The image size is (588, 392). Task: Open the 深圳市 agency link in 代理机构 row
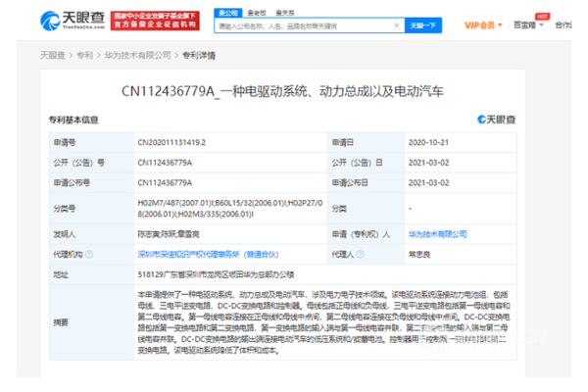[x=208, y=255]
